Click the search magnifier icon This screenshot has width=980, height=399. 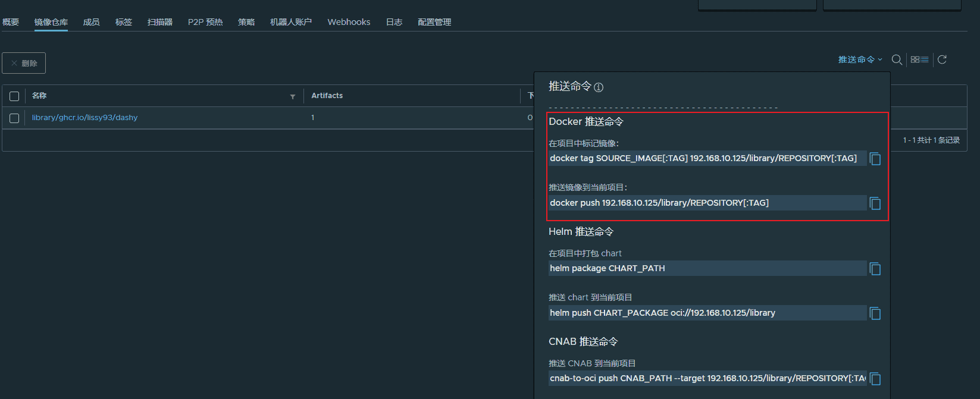(897, 59)
